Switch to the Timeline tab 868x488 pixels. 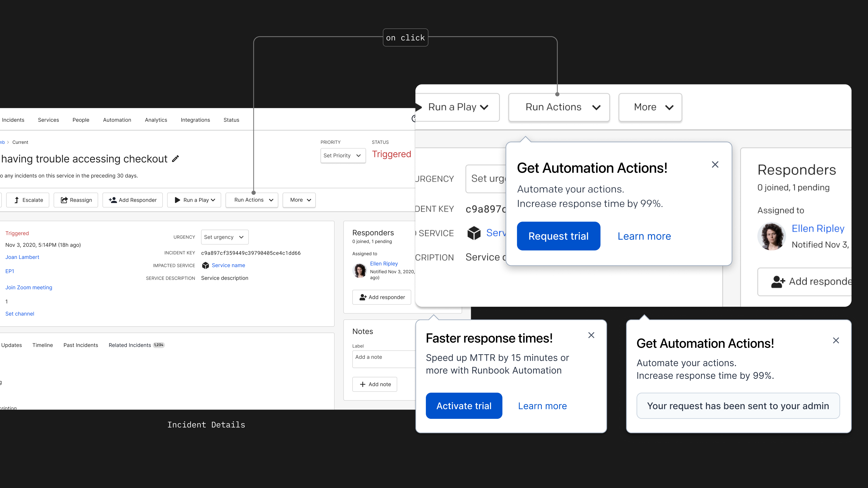[42, 345]
